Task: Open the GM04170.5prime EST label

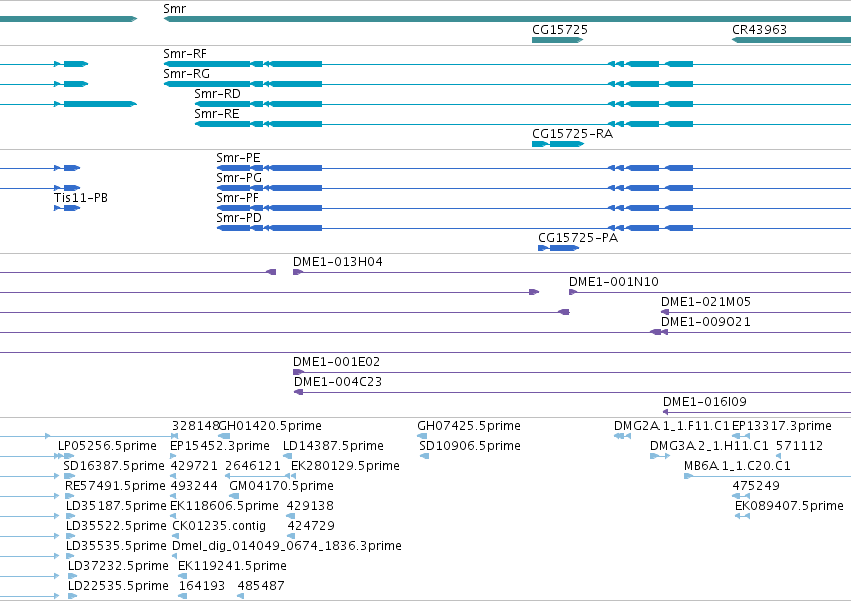Action: pyautogui.click(x=281, y=486)
